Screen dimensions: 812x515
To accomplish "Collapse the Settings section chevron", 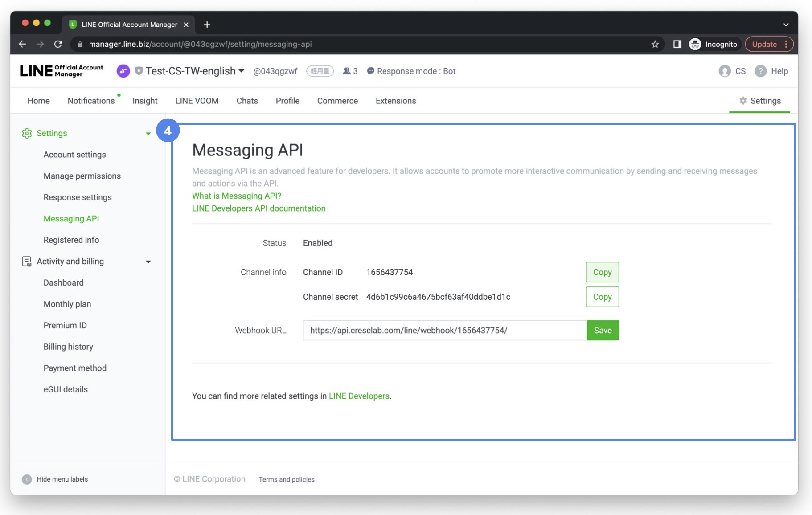I will 148,133.
